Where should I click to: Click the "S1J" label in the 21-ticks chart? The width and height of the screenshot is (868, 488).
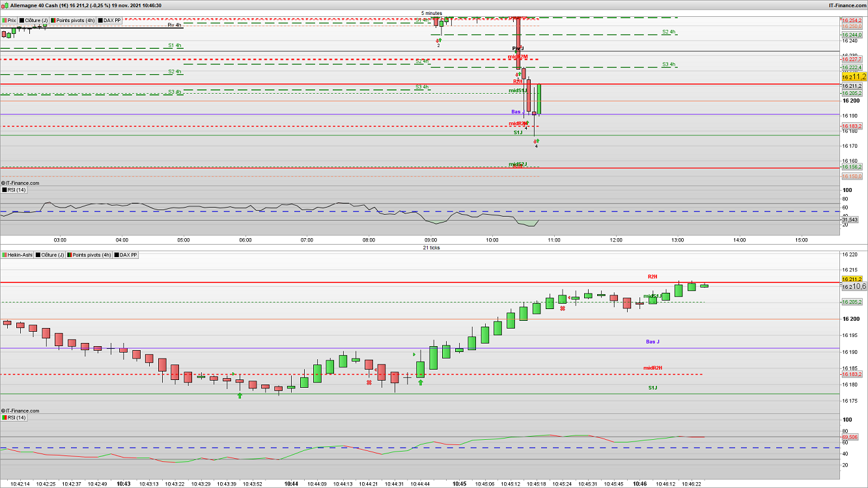(652, 388)
